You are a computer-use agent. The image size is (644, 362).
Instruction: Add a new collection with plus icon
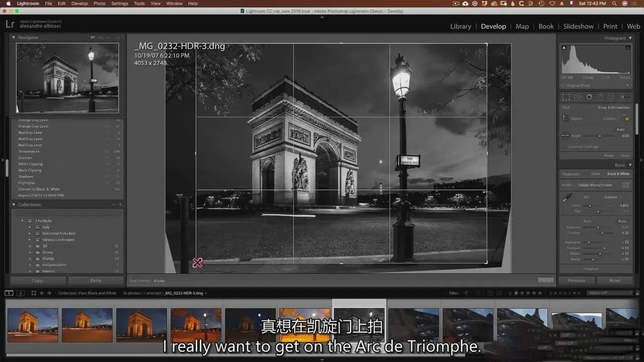[120, 205]
